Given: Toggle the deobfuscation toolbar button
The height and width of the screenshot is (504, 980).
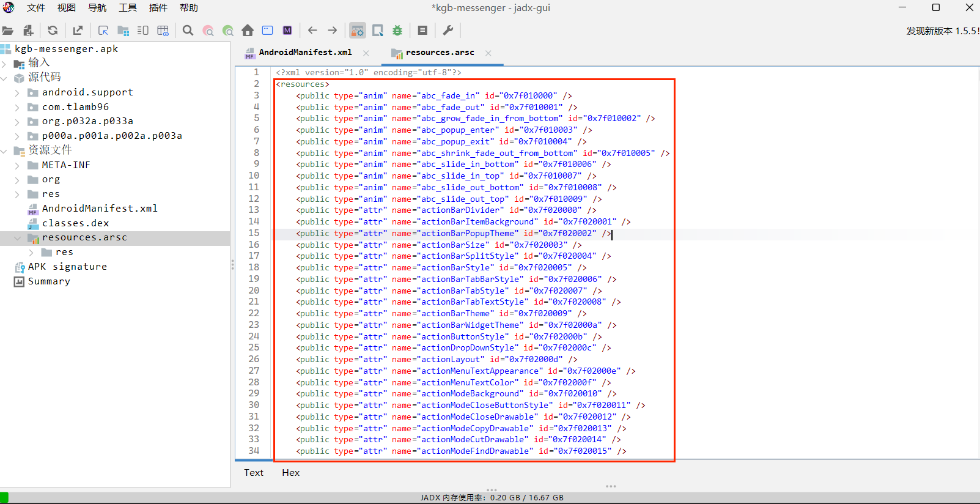Looking at the screenshot, I should (x=358, y=31).
